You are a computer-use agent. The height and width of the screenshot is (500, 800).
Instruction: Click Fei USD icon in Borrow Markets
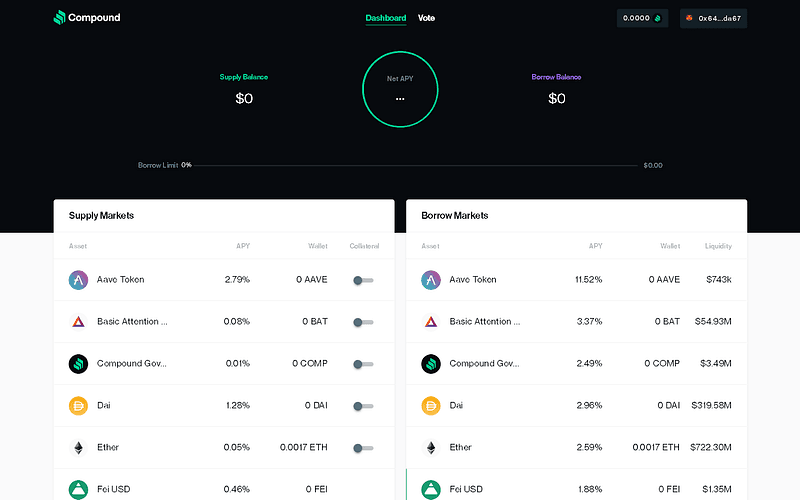431,489
